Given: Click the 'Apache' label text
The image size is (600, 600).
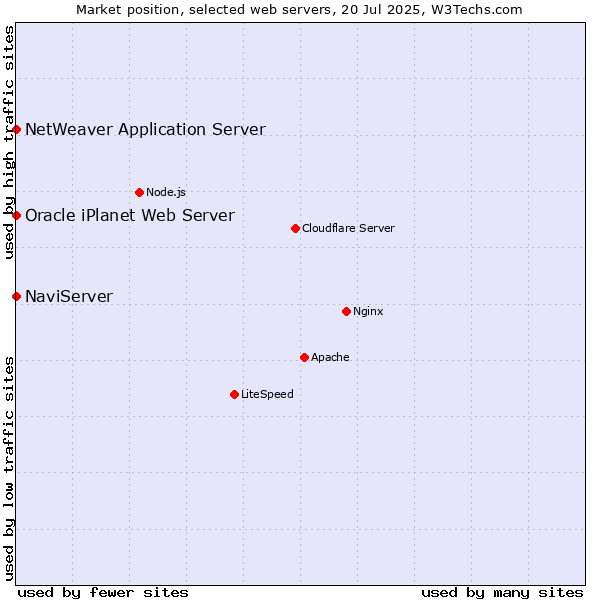Looking at the screenshot, I should pyautogui.click(x=330, y=357).
